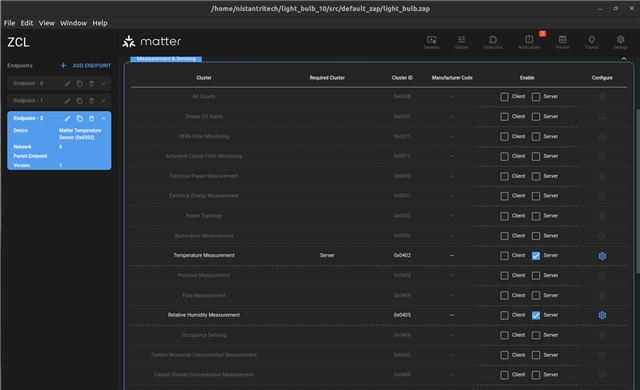Click the plus icon beside Add Endpoint
Viewport: 640px width, 390px height.
pyautogui.click(x=63, y=66)
